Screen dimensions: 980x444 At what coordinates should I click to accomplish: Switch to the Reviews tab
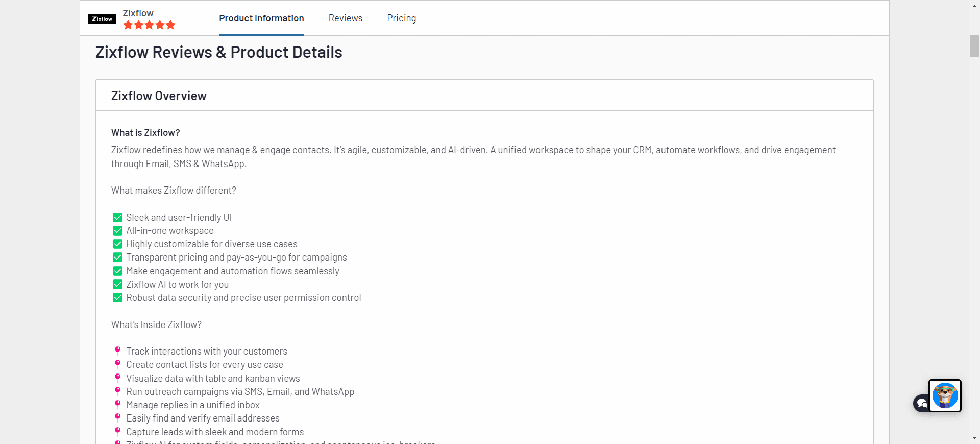(345, 18)
